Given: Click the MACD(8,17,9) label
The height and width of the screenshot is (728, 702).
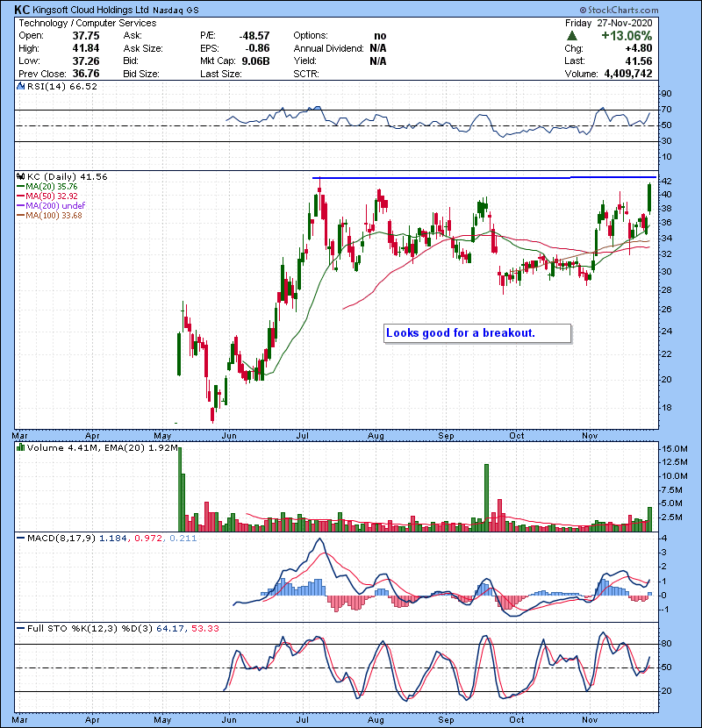Looking at the screenshot, I should pos(61,539).
